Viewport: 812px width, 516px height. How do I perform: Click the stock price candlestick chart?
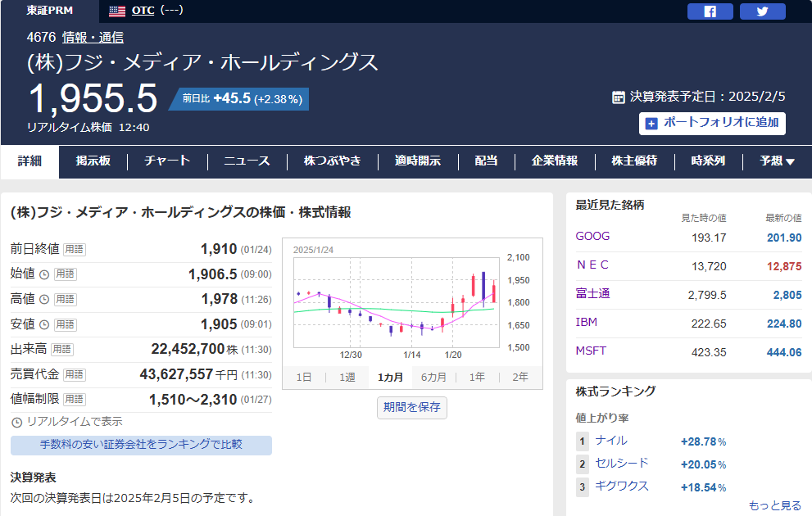(x=394, y=303)
